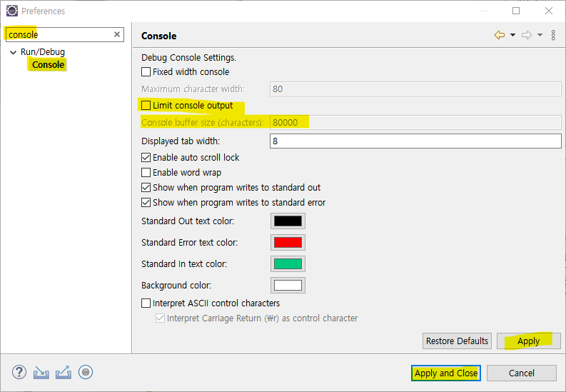Clear the console filter text

(117, 34)
